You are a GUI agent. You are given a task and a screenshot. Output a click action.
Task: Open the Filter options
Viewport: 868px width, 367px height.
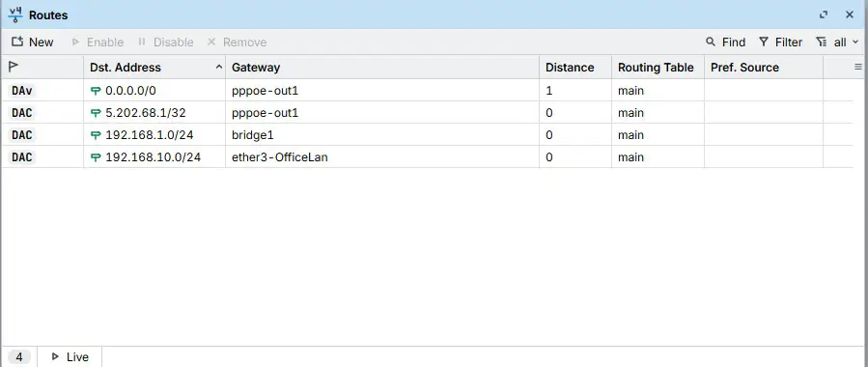tap(780, 42)
